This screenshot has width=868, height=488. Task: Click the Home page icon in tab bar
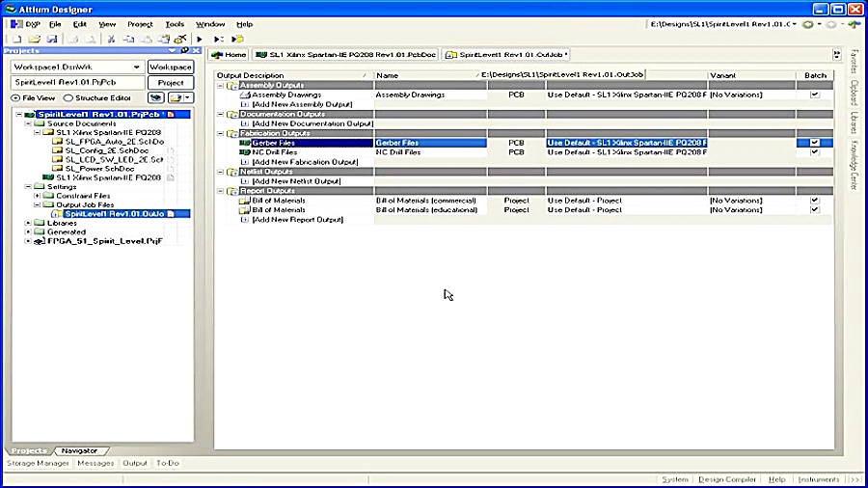(218, 55)
